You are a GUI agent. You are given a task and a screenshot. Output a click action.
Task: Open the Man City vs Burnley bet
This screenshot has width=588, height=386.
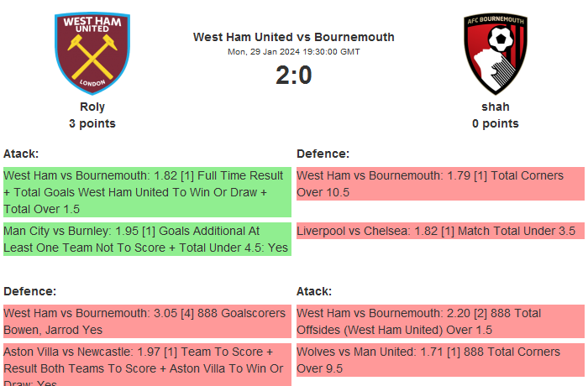147,239
